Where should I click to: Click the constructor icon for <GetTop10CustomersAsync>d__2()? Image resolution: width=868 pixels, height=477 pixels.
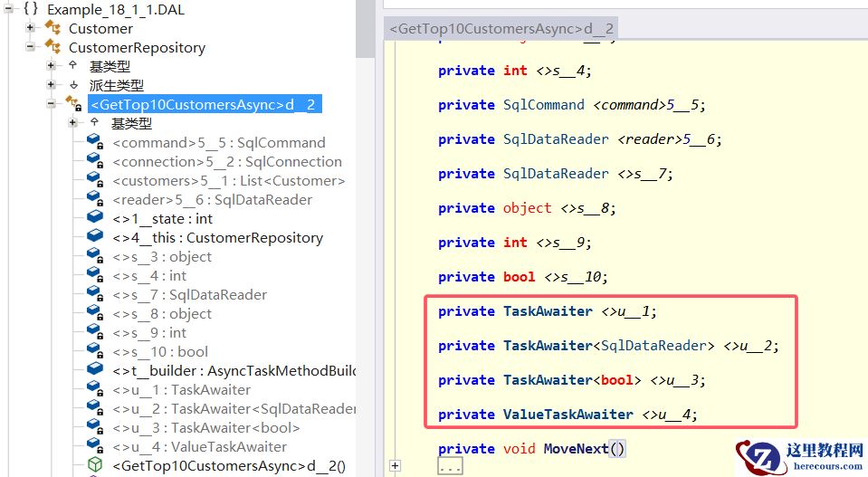click(x=95, y=463)
